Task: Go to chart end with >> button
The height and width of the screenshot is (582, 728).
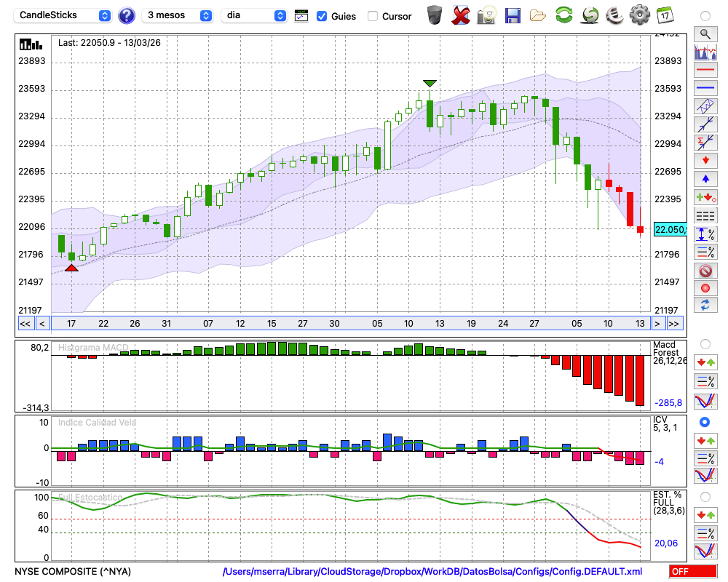Action: [674, 324]
